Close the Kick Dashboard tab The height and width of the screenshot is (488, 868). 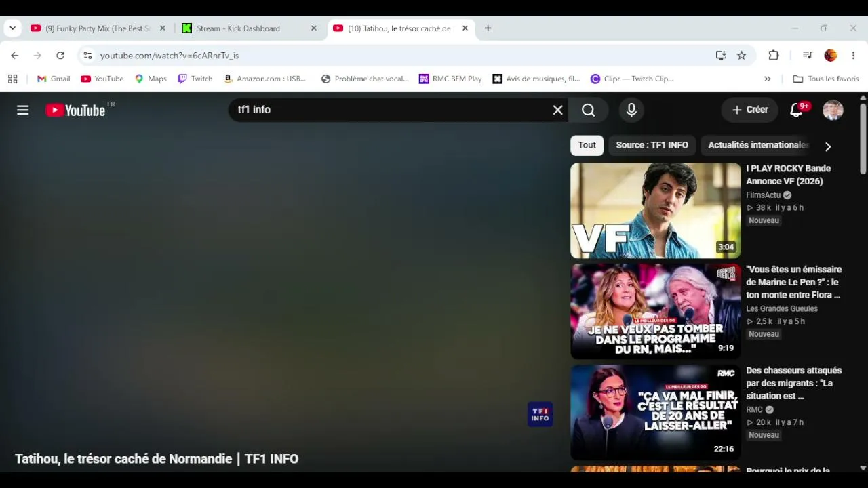313,28
